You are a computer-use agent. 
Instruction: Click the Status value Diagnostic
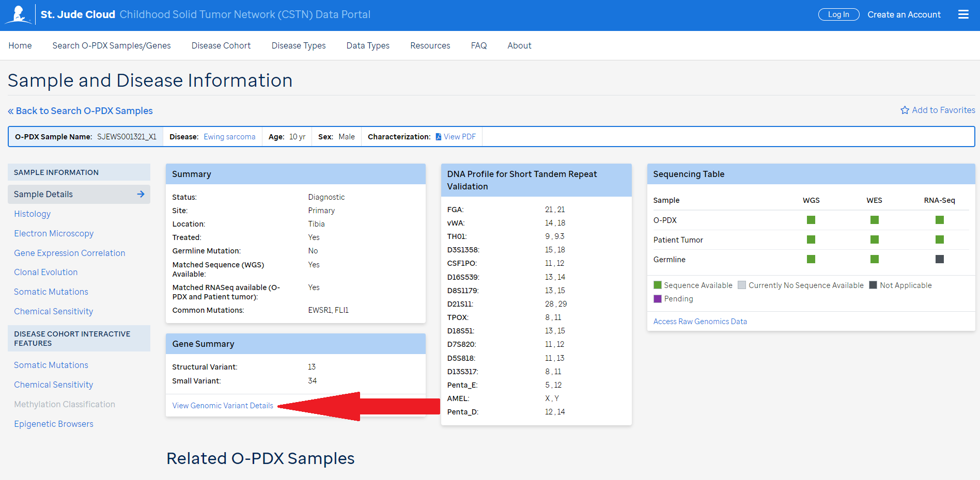[326, 197]
